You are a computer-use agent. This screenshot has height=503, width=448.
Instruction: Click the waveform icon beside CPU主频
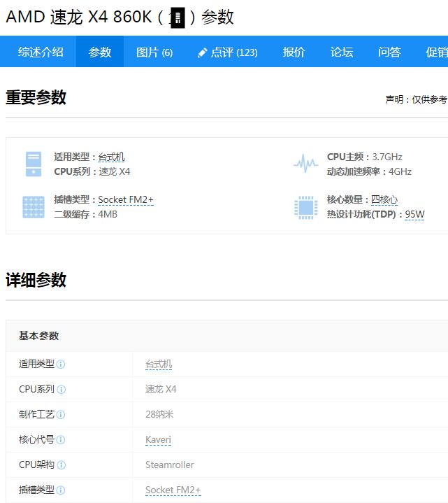click(x=305, y=163)
